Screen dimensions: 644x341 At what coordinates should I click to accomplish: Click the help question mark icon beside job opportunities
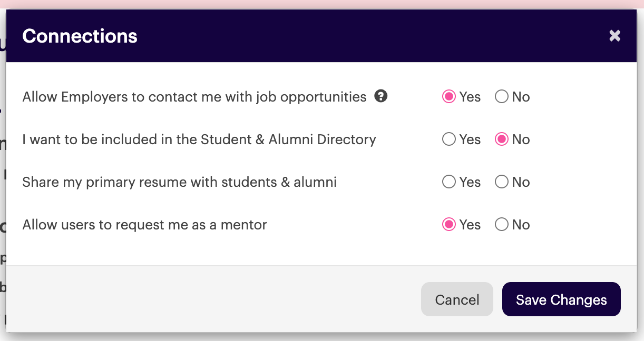381,96
